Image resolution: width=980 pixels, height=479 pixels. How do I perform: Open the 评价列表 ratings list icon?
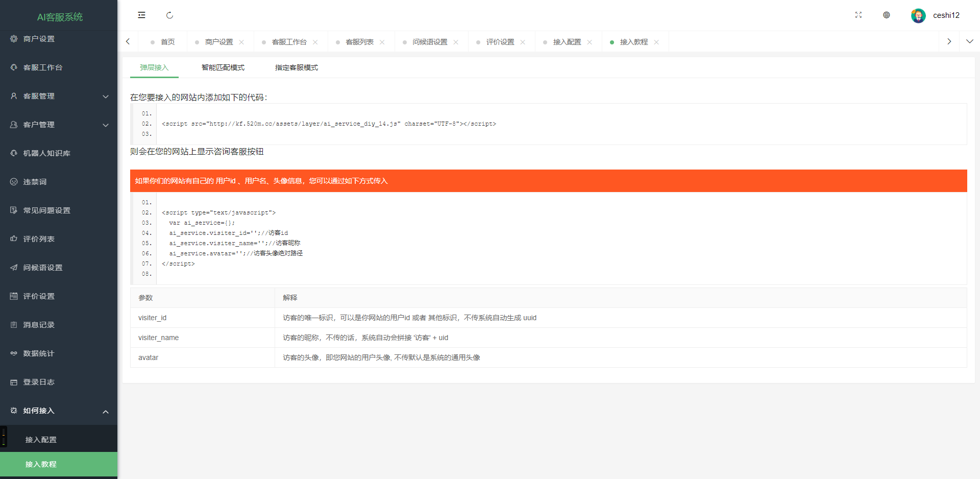pos(14,238)
